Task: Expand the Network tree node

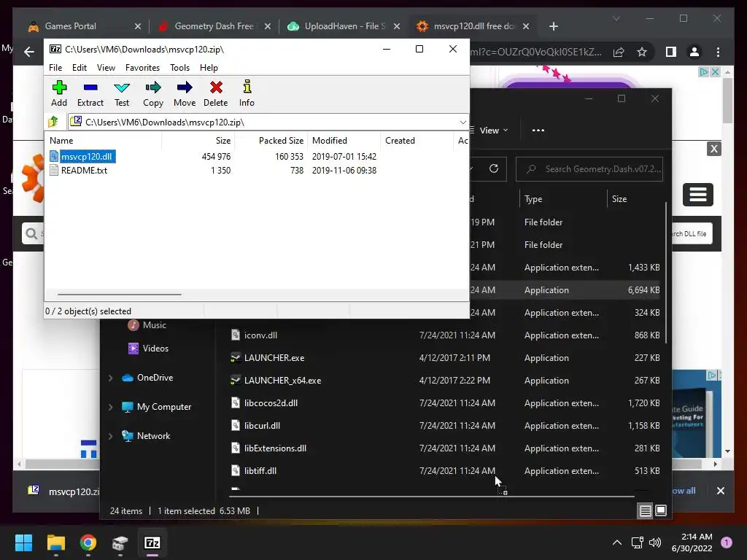Action: coord(111,436)
